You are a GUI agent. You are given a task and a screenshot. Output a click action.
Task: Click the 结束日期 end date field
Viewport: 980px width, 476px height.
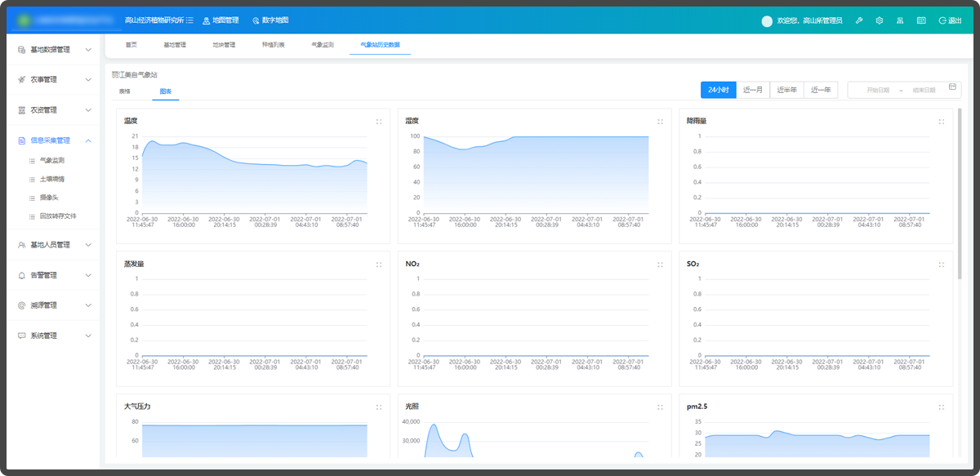coord(924,90)
